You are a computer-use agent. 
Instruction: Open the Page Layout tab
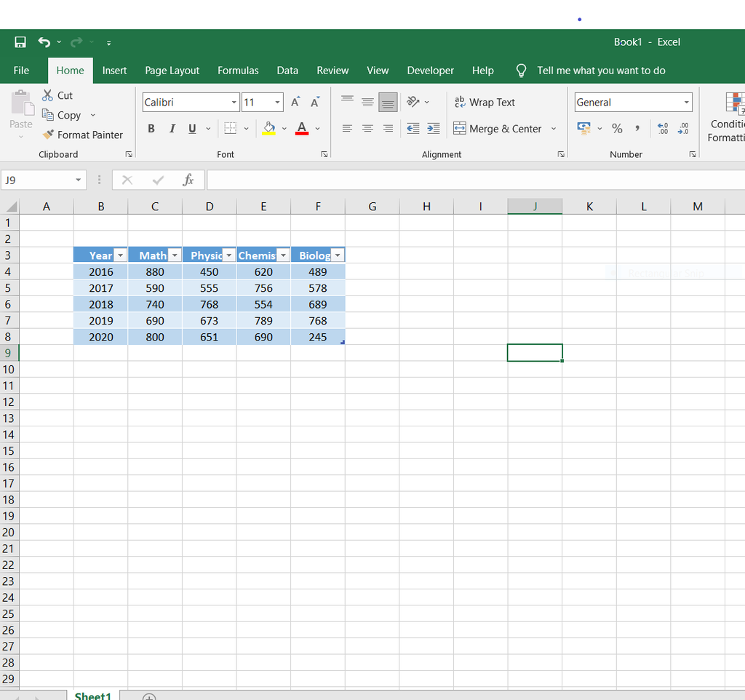tap(172, 71)
